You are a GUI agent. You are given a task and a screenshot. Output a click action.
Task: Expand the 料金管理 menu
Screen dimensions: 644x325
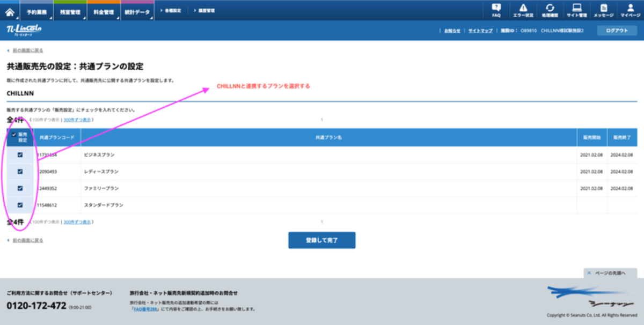tap(103, 12)
